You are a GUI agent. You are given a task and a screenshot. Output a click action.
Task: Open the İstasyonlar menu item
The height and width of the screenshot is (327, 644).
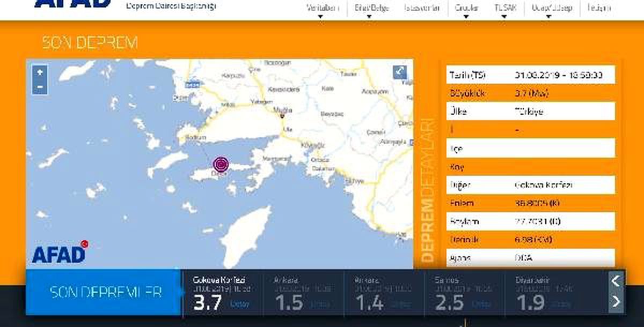[x=421, y=8]
